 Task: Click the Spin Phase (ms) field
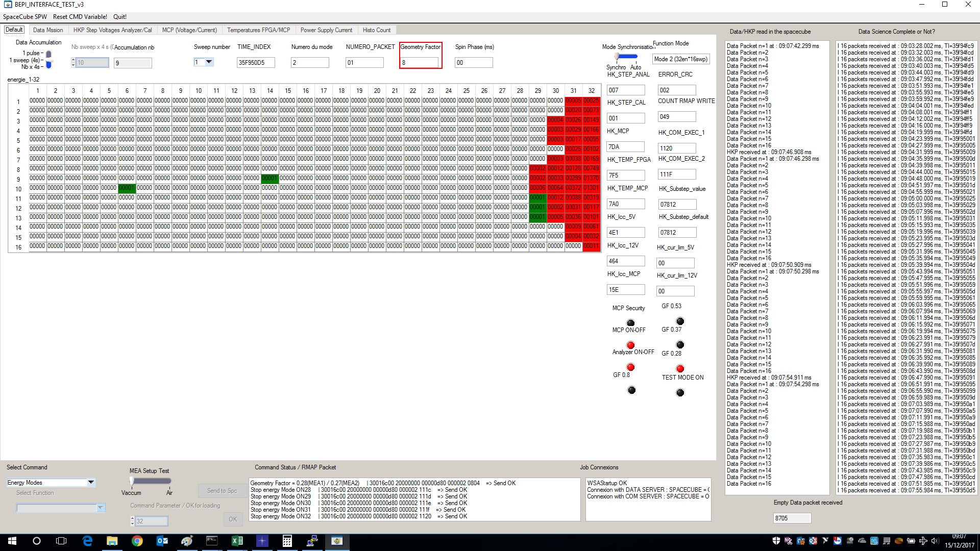474,63
